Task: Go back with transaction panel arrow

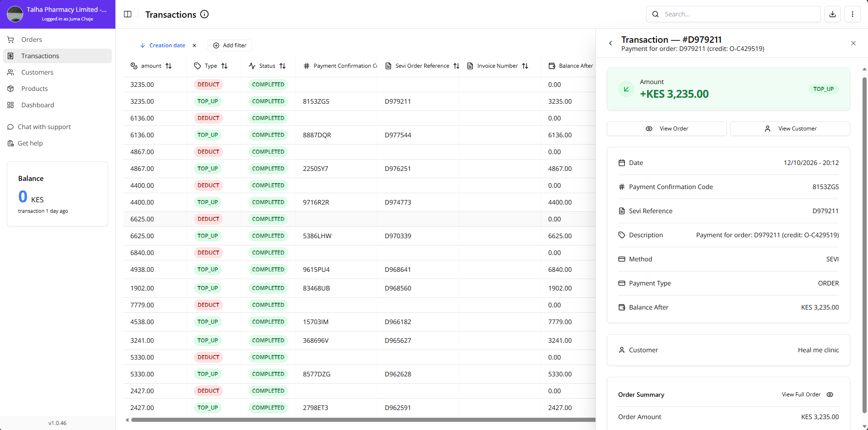Action: [x=610, y=43]
